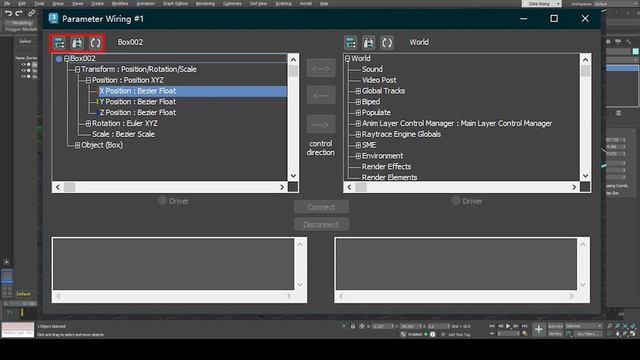Play animation in main window
Image resolution: width=640 pixels, height=360 pixels.
[x=508, y=326]
